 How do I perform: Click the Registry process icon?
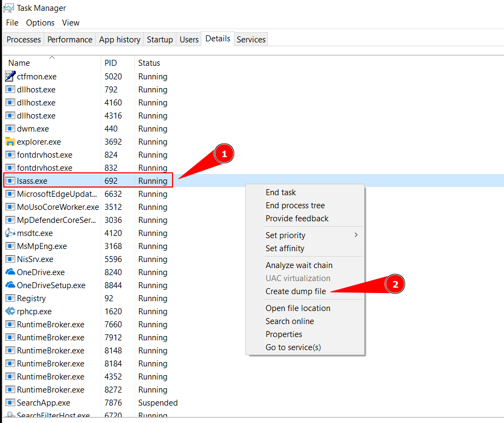tap(10, 298)
